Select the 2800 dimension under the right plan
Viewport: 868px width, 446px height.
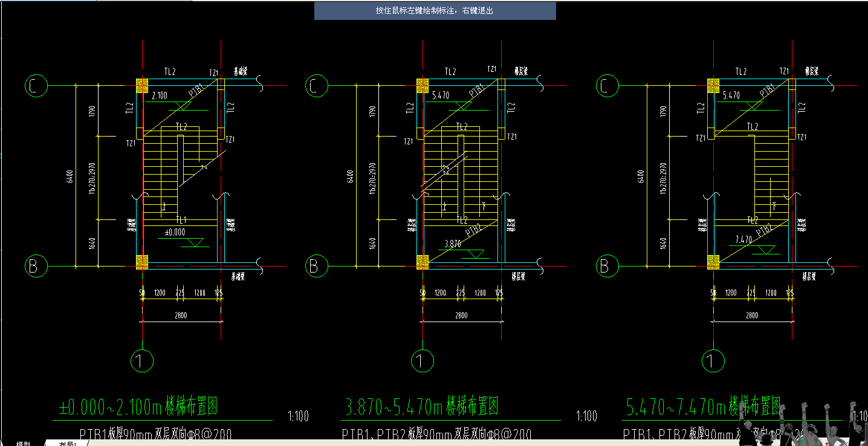[752, 315]
